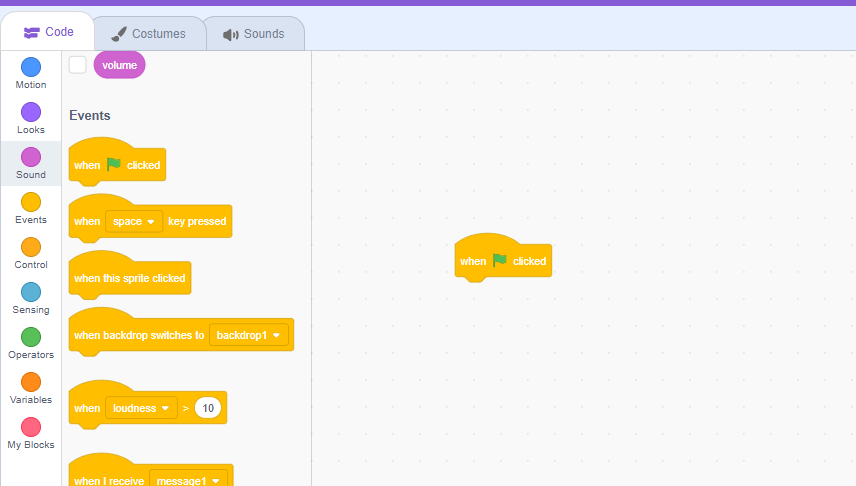Screen dimensions: 856x486
Task: Select the Motion category circle
Action: [31, 68]
